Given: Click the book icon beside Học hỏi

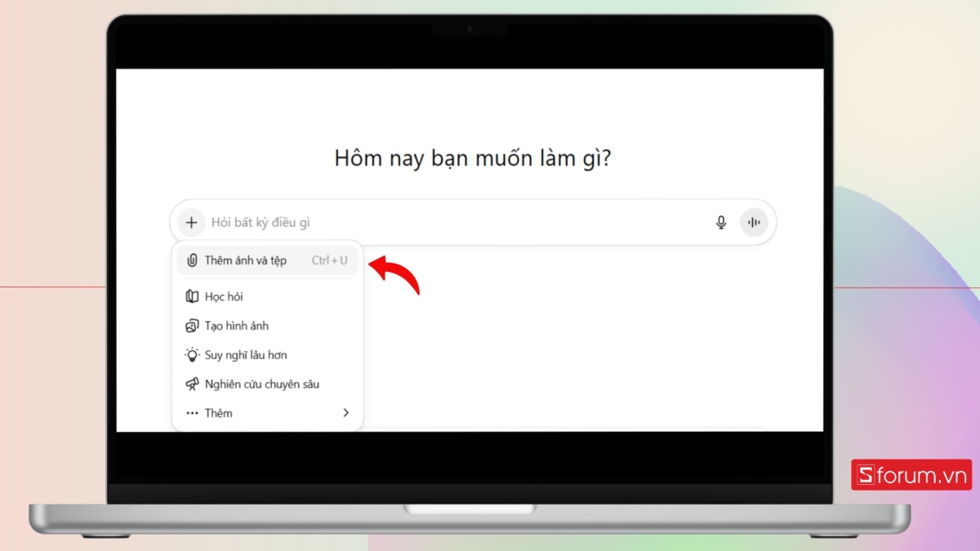Looking at the screenshot, I should 192,296.
